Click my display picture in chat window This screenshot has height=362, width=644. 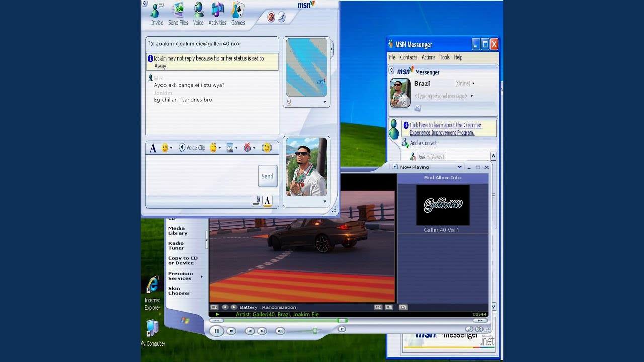pyautogui.click(x=306, y=167)
